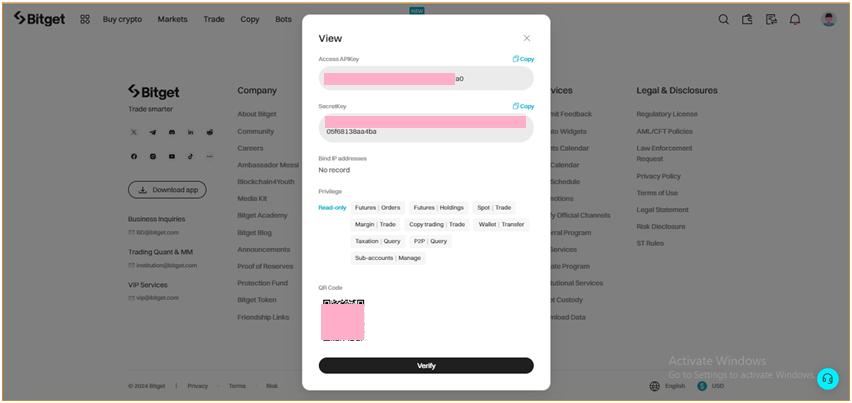852x403 pixels.
Task: Click the notification bell icon
Action: coord(795,20)
